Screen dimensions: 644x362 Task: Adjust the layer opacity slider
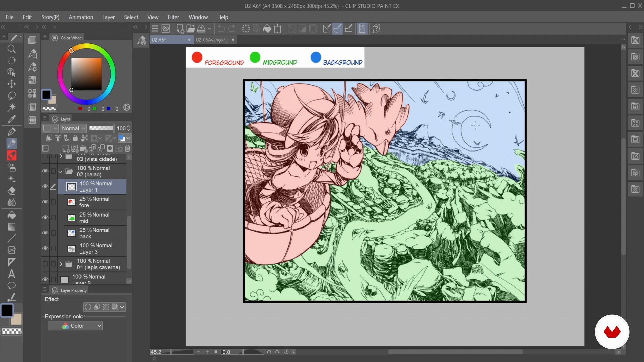click(x=101, y=128)
